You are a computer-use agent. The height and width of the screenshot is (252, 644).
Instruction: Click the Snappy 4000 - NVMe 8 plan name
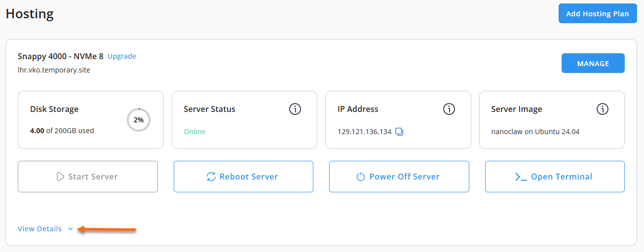(x=60, y=56)
